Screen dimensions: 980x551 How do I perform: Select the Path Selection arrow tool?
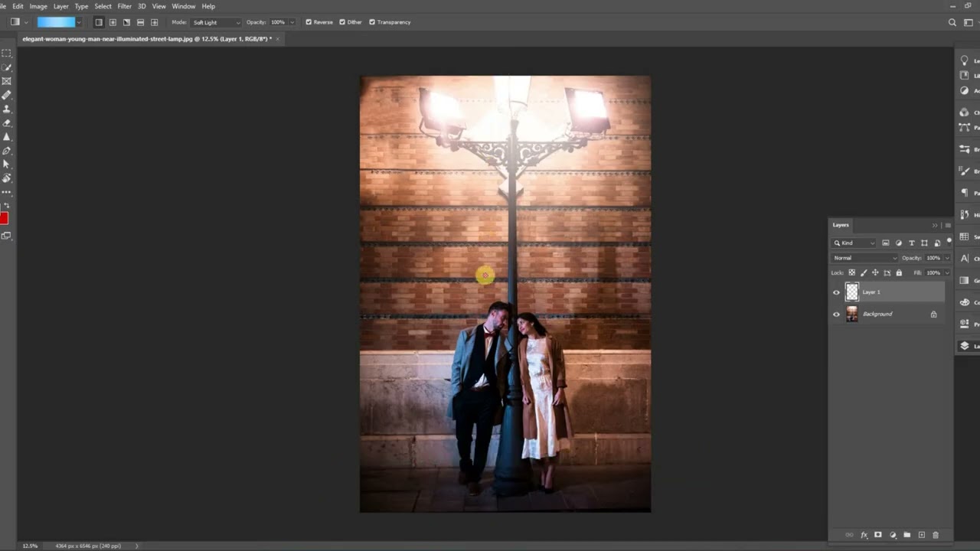(6, 164)
